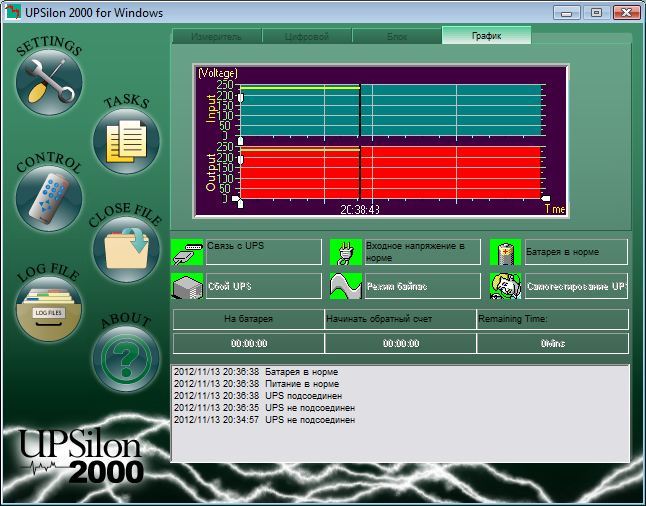Screen dimensions: 646x506
Task: Click the bypass mode waveform icon
Action: point(346,286)
